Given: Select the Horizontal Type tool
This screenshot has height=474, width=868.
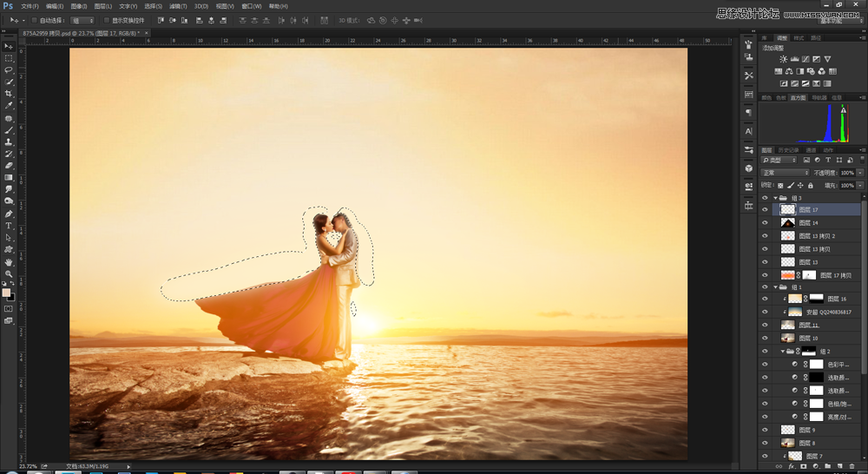Looking at the screenshot, I should (x=9, y=226).
